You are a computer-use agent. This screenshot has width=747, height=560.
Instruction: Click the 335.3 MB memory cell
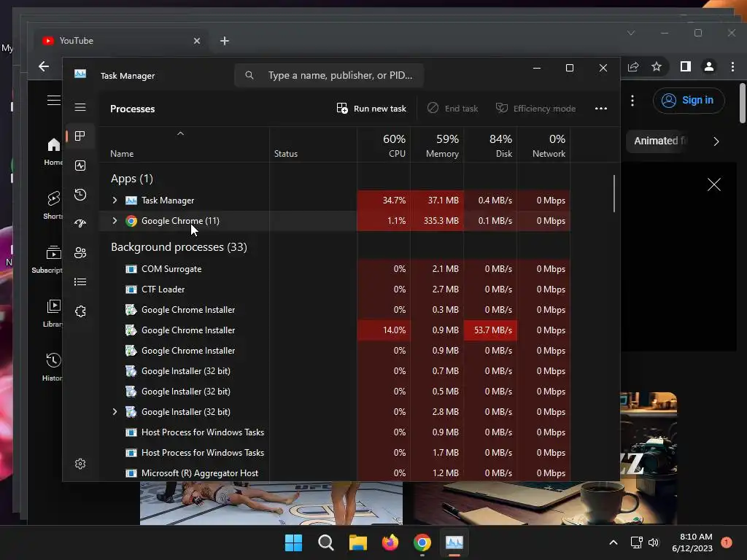[x=438, y=221]
